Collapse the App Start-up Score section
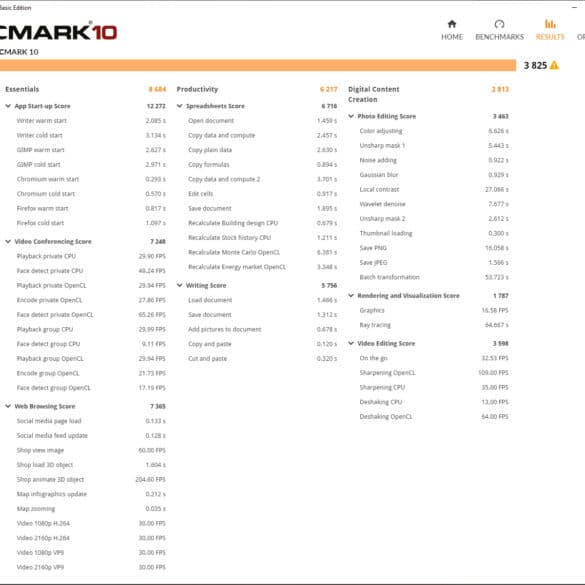Screen dimensions: 585x585 8,106
